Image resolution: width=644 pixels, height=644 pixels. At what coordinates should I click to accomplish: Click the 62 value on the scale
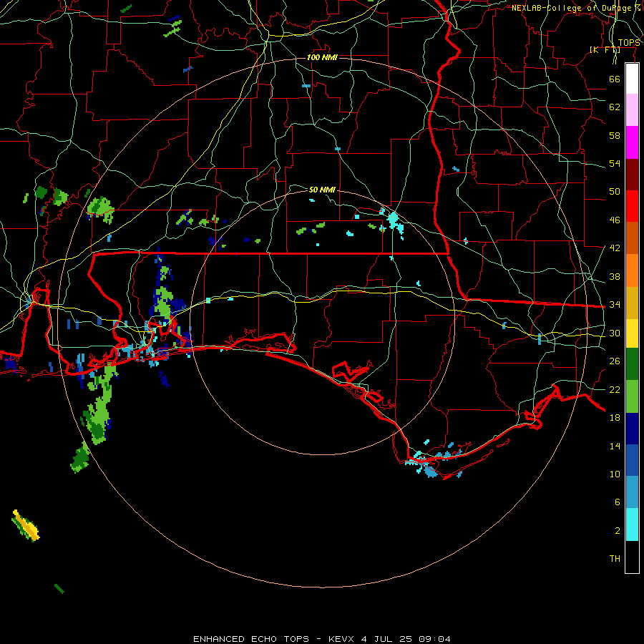click(615, 107)
